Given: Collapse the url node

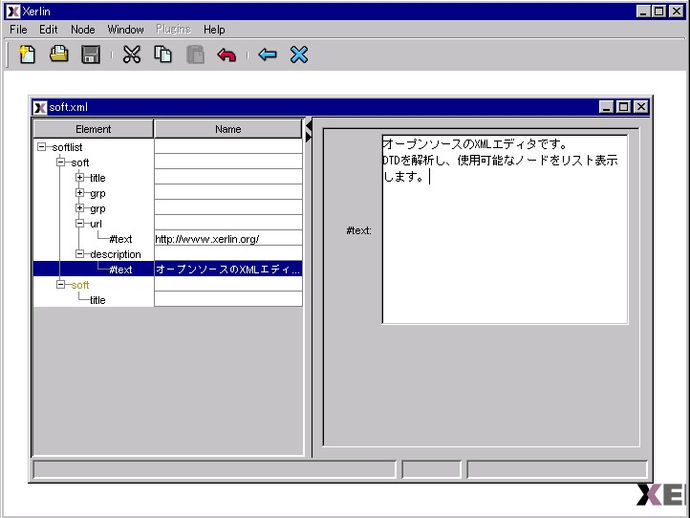Looking at the screenshot, I should [80, 223].
